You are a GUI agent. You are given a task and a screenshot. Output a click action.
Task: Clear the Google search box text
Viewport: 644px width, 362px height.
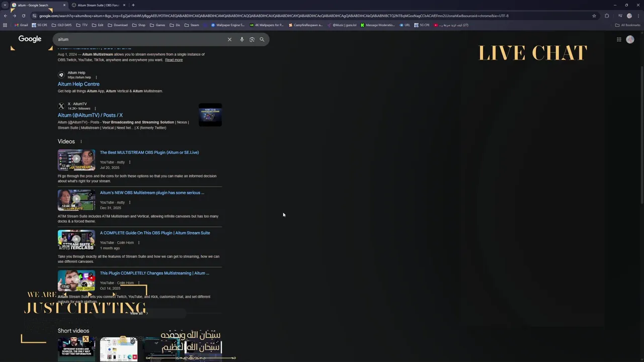(x=229, y=39)
